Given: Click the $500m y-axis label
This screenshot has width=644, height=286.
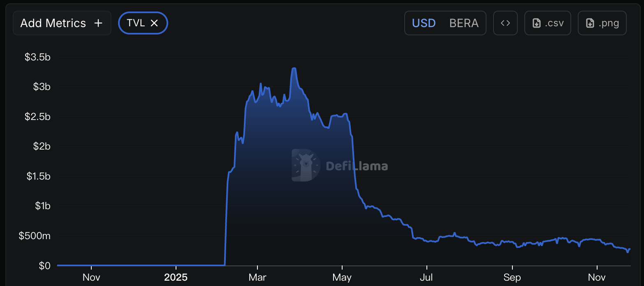Looking at the screenshot, I should pyautogui.click(x=35, y=236).
